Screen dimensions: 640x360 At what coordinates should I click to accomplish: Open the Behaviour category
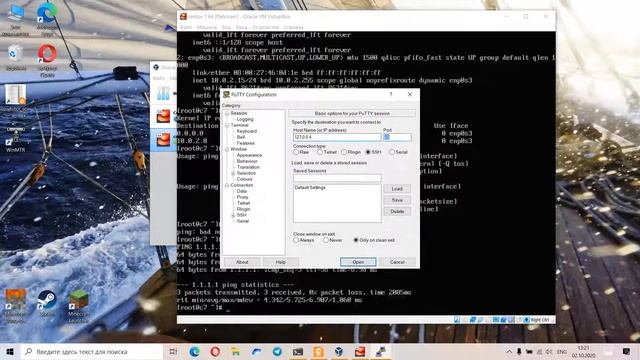pos(247,161)
